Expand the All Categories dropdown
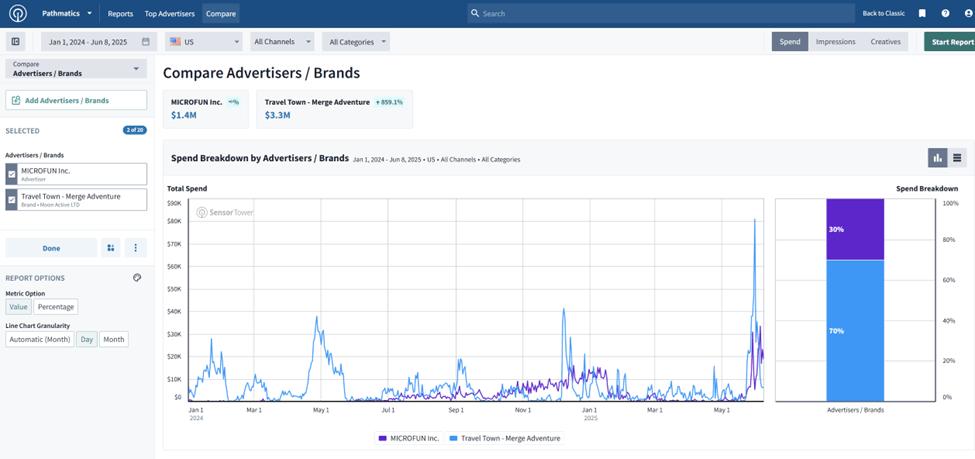This screenshot has height=459, width=975. [x=356, y=42]
